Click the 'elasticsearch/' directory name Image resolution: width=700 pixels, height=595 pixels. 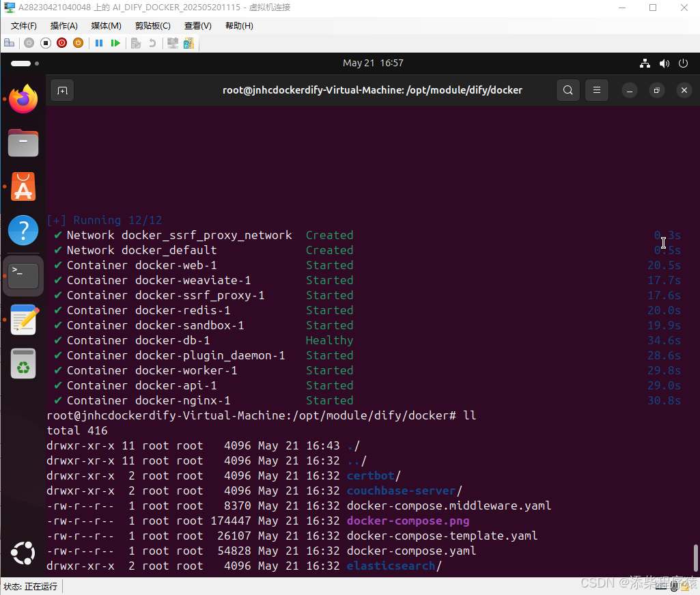coord(394,566)
